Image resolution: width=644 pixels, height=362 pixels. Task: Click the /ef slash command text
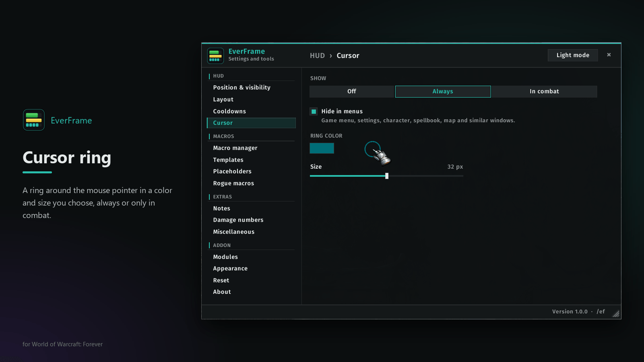click(x=601, y=312)
